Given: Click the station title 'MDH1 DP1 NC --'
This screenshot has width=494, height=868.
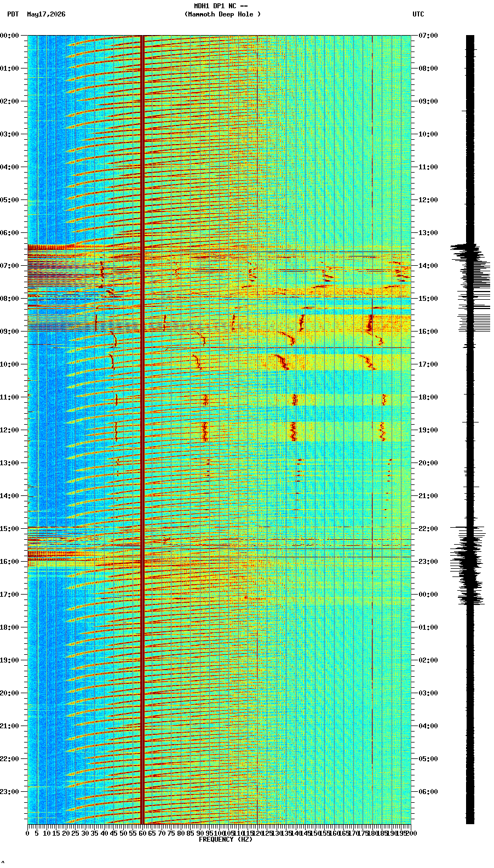Looking at the screenshot, I should point(221,6).
